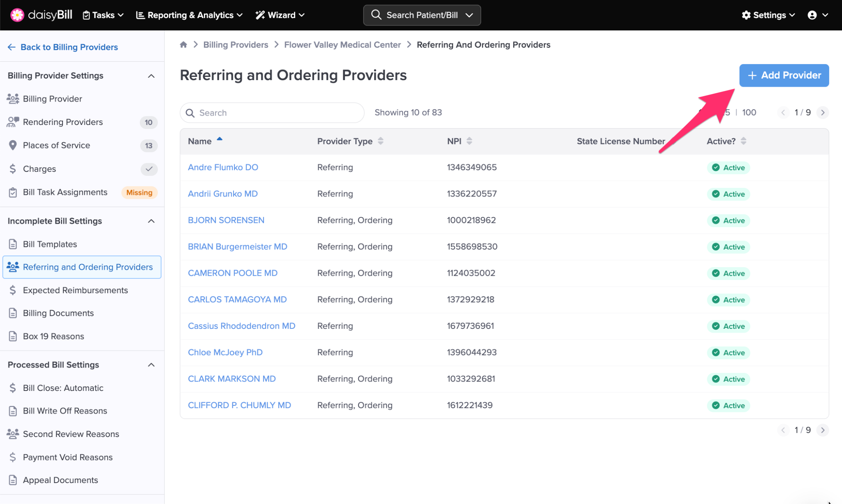Open the Andre Flumko DO provider link
The image size is (842, 504).
223,167
